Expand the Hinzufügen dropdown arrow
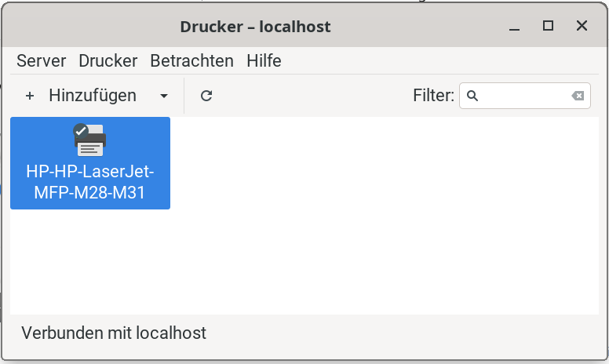This screenshot has width=609, height=364. point(164,96)
